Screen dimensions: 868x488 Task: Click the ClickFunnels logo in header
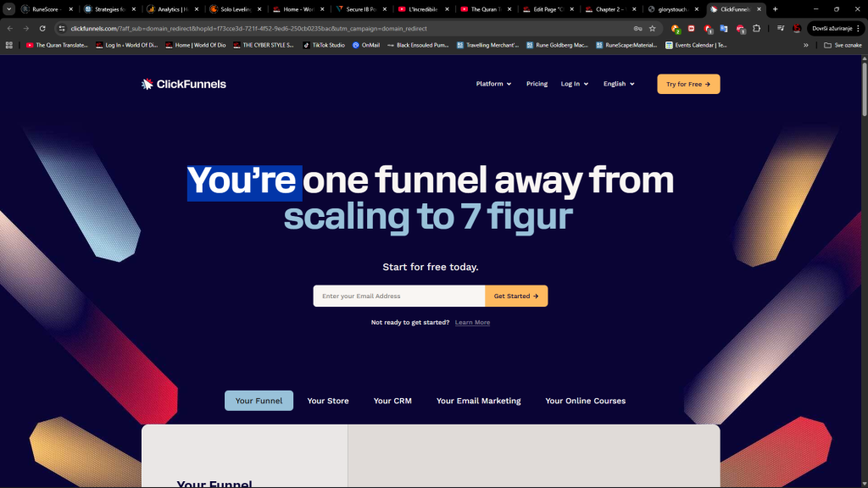[184, 84]
